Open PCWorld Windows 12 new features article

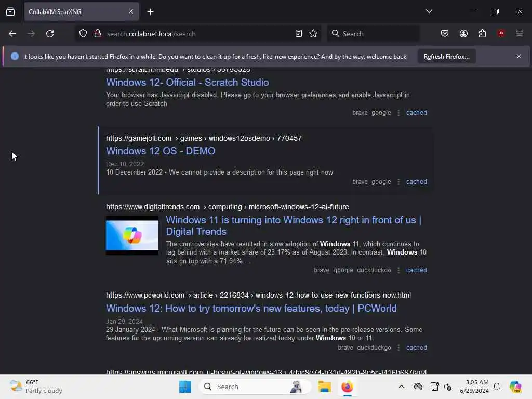click(251, 309)
